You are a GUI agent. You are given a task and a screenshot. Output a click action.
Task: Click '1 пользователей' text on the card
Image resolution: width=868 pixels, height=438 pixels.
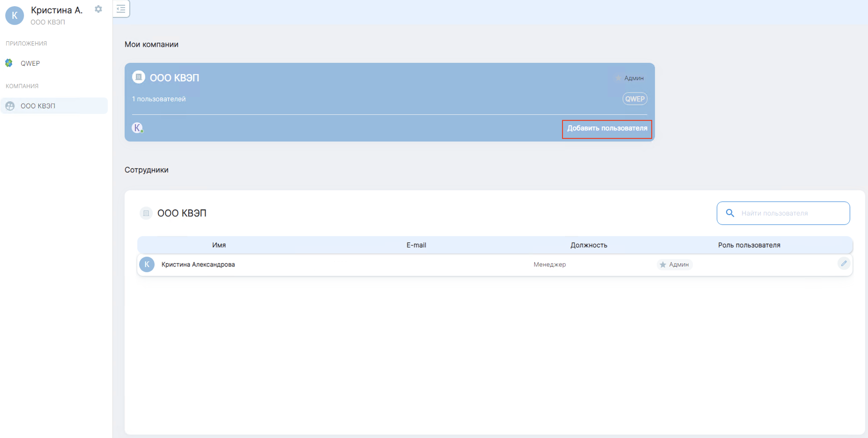point(159,99)
